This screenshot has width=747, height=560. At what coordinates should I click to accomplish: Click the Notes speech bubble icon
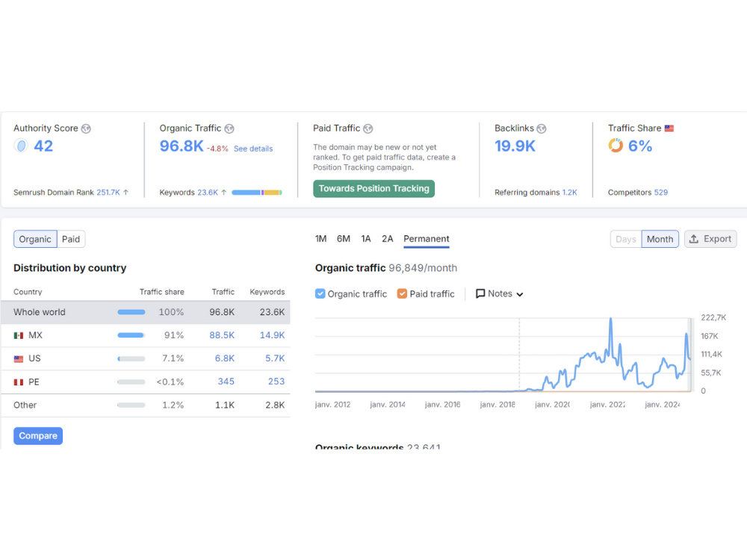click(x=480, y=293)
